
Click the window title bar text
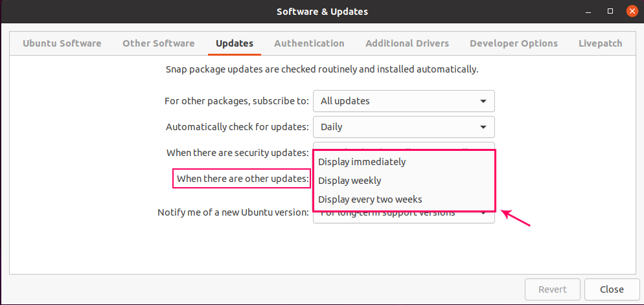pos(322,12)
